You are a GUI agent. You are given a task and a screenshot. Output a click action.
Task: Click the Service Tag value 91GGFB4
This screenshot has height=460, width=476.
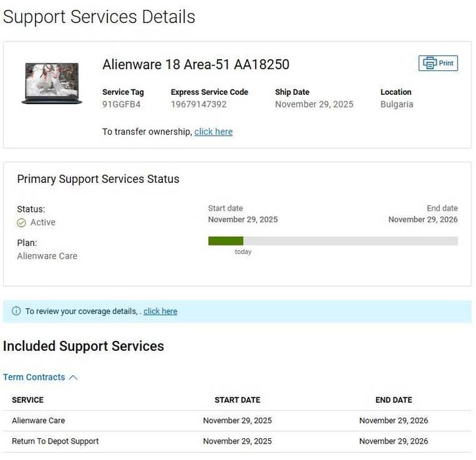pyautogui.click(x=122, y=104)
